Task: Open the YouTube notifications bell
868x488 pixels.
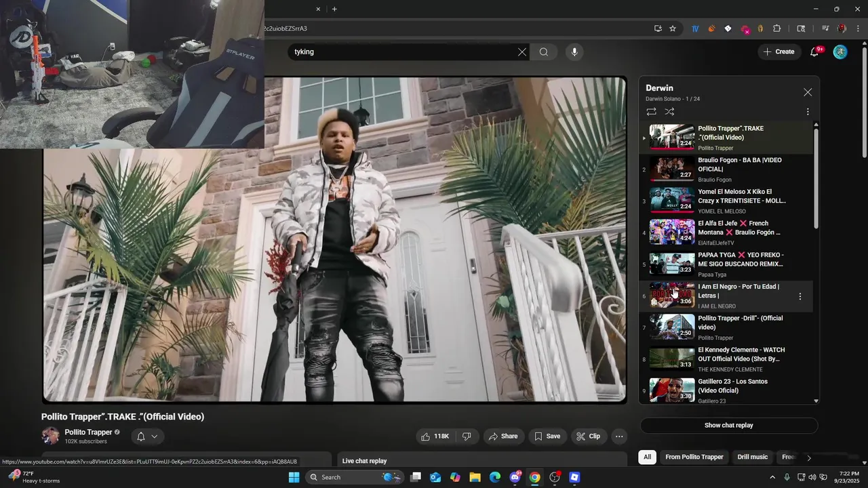Action: [815, 52]
